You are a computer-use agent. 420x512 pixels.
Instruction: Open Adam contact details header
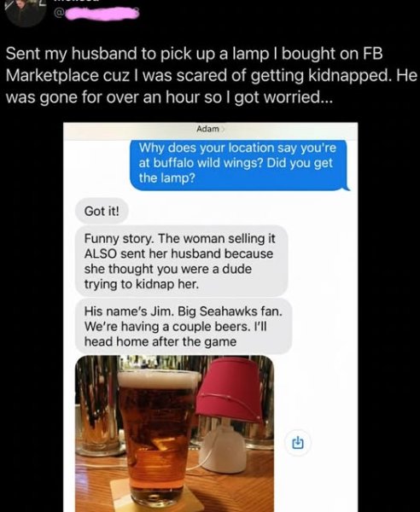[x=210, y=129]
